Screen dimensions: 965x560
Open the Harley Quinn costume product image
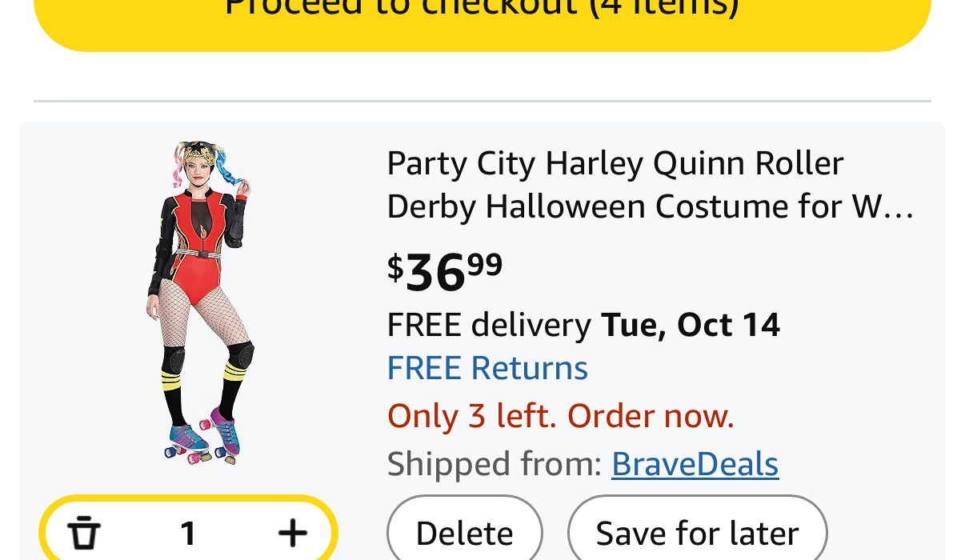click(x=201, y=302)
